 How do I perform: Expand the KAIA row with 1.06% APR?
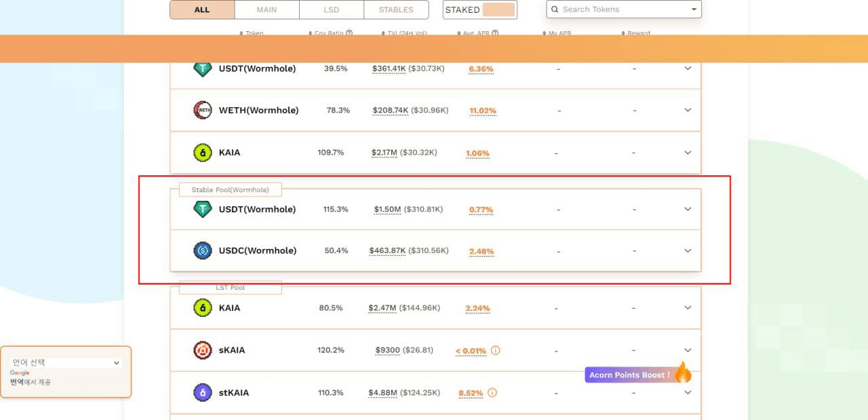pyautogui.click(x=688, y=152)
